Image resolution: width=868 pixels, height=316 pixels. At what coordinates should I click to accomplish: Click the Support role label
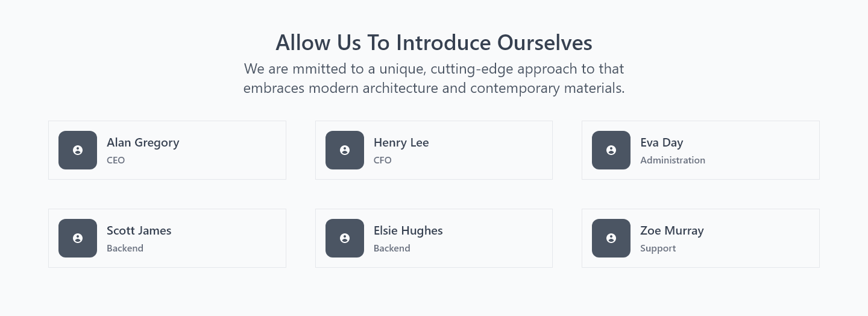(658, 248)
